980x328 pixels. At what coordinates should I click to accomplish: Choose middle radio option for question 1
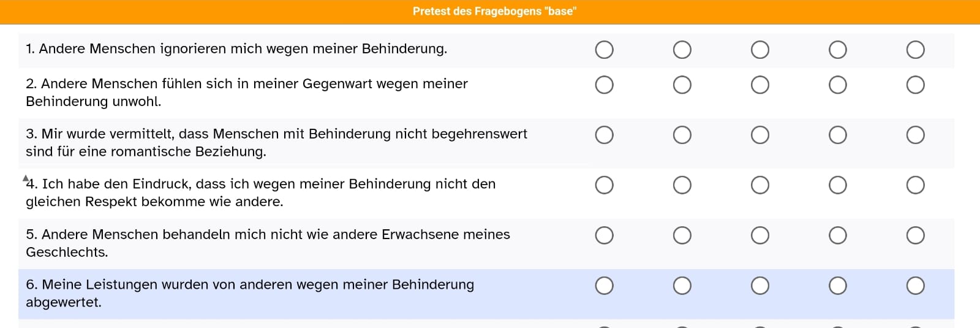(x=759, y=50)
